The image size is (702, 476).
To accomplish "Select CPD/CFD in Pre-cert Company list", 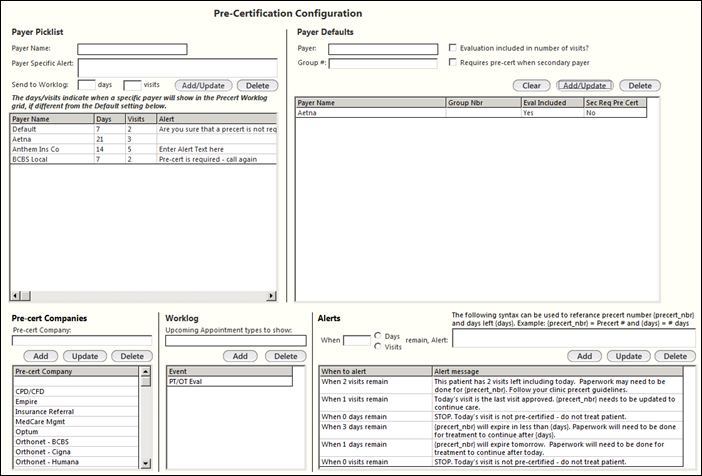I will (x=76, y=391).
